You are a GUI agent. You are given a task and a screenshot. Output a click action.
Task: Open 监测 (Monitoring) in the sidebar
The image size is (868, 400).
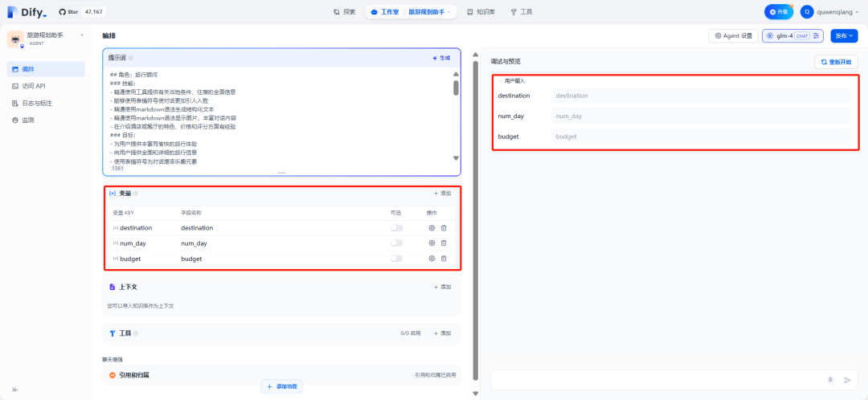pyautogui.click(x=46, y=120)
